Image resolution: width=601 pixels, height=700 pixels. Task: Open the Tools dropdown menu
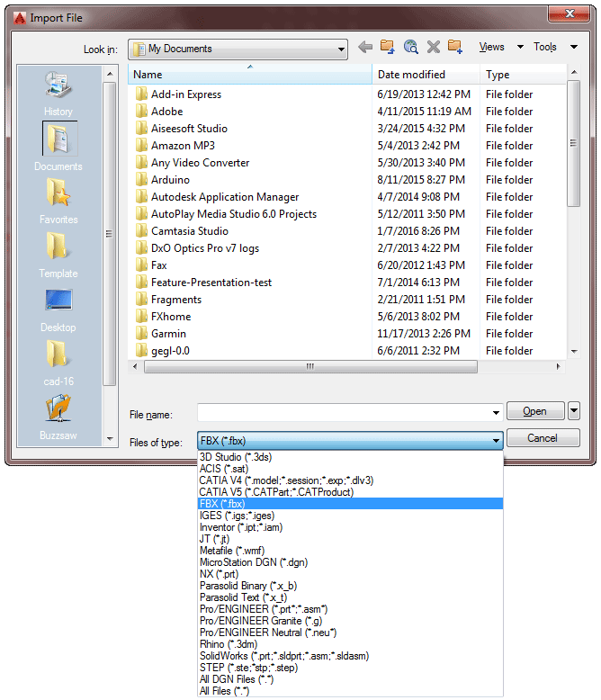click(x=555, y=47)
